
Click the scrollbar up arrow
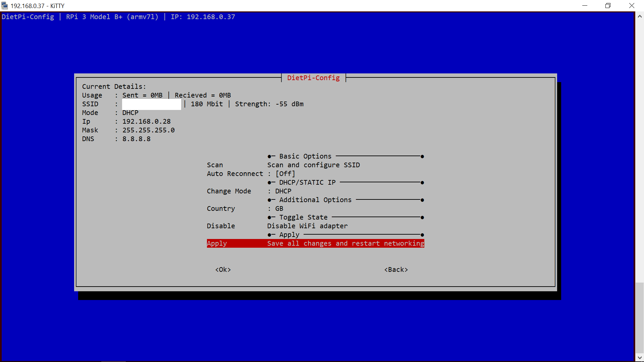(x=640, y=16)
